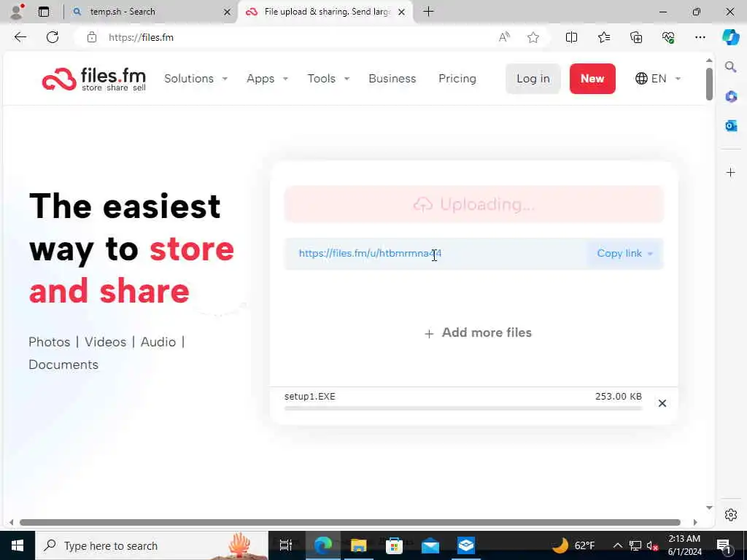The image size is (747, 560).
Task: Click the 253.00 KB file size
Action: 618,396
